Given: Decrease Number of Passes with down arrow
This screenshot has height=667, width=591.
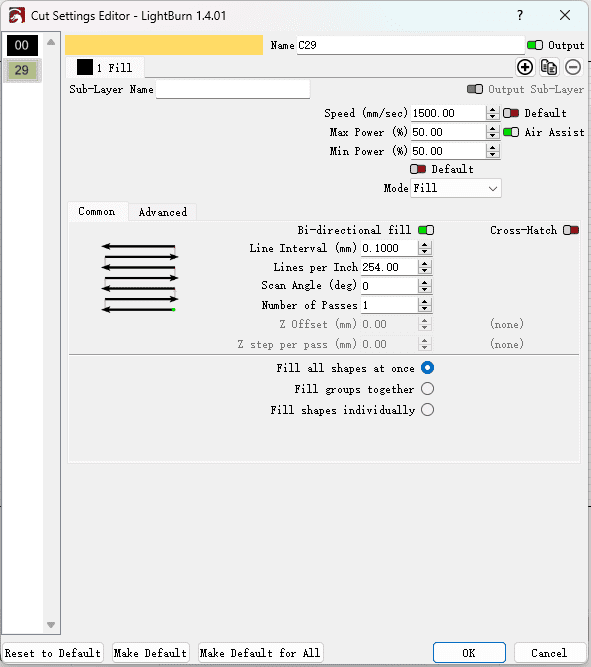Looking at the screenshot, I should pyautogui.click(x=425, y=308).
